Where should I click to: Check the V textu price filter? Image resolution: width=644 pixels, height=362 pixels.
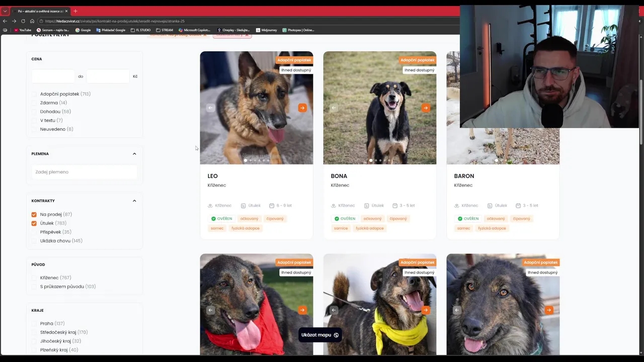click(x=34, y=120)
